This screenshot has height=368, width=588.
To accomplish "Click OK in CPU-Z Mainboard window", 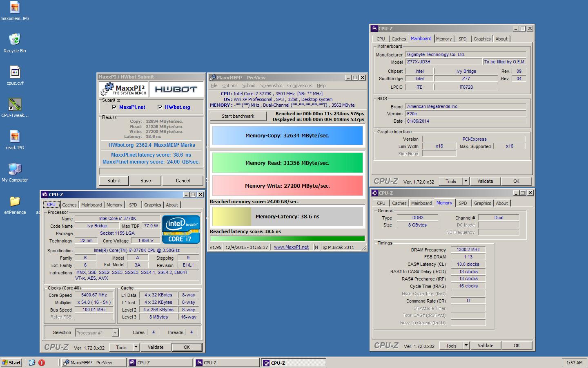I will pyautogui.click(x=516, y=181).
